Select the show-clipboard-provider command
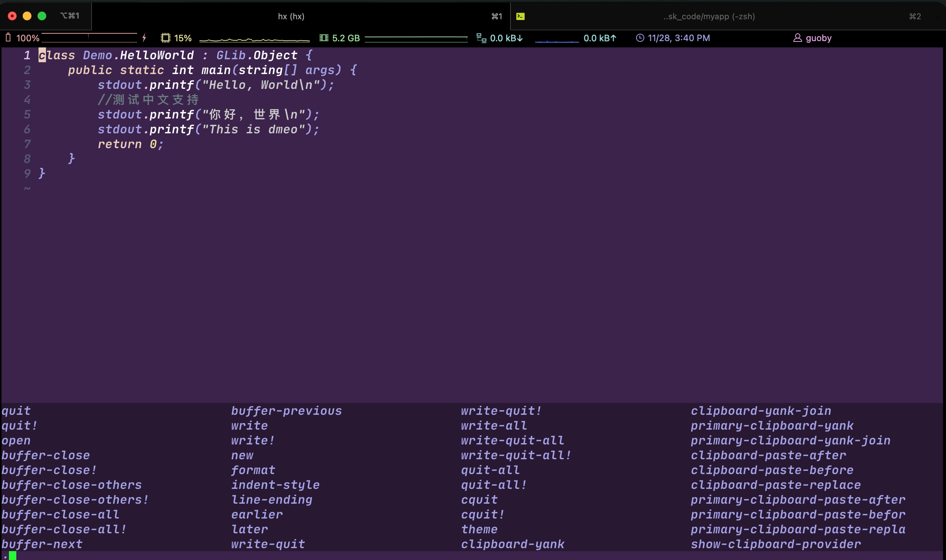Screen dimensions: 946x560 [776, 544]
